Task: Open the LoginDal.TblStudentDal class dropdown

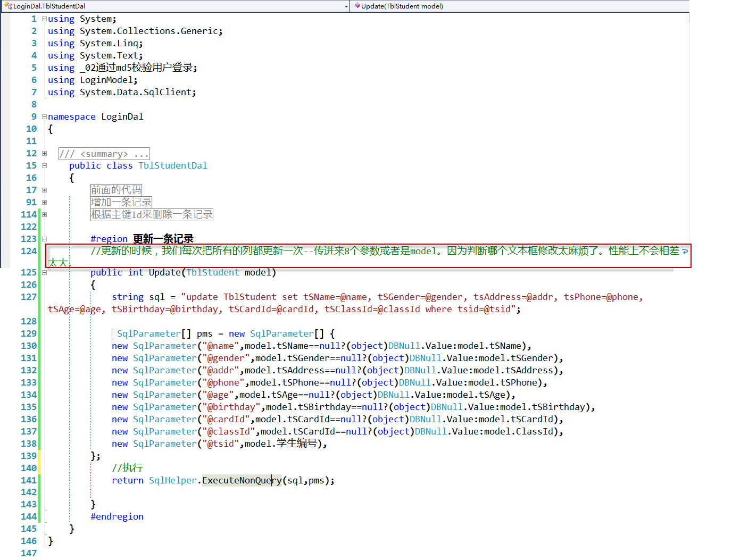Action: click(x=176, y=6)
